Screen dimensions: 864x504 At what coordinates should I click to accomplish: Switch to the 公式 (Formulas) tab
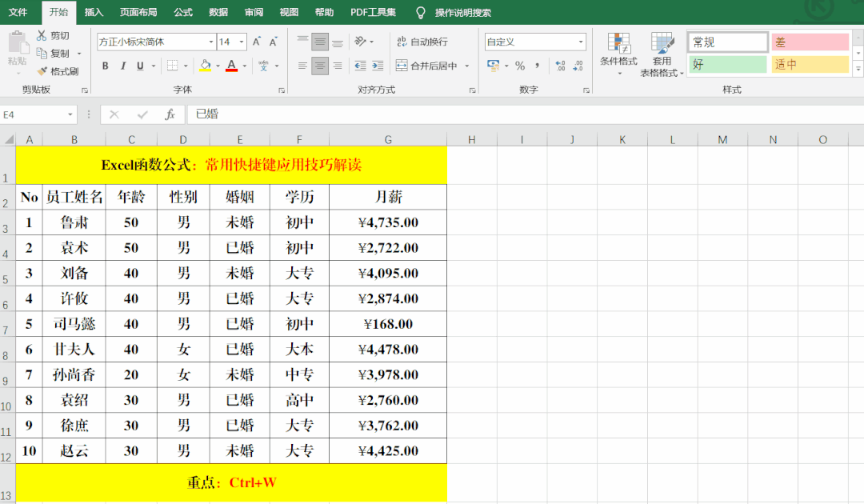pyautogui.click(x=183, y=12)
